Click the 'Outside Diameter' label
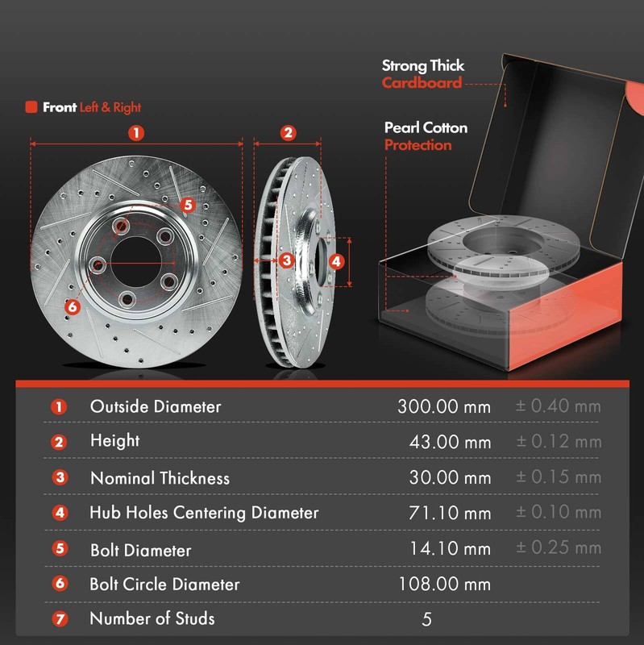Viewport: 644px width, 645px height. click(156, 407)
